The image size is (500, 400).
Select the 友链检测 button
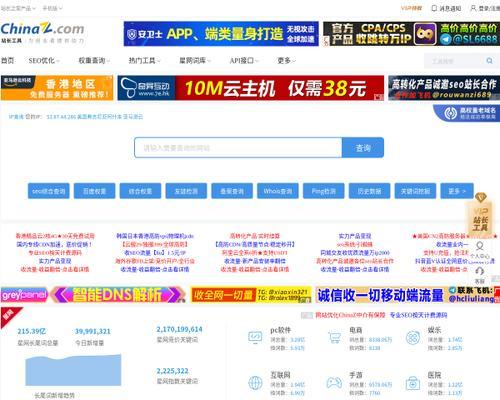point(186,191)
